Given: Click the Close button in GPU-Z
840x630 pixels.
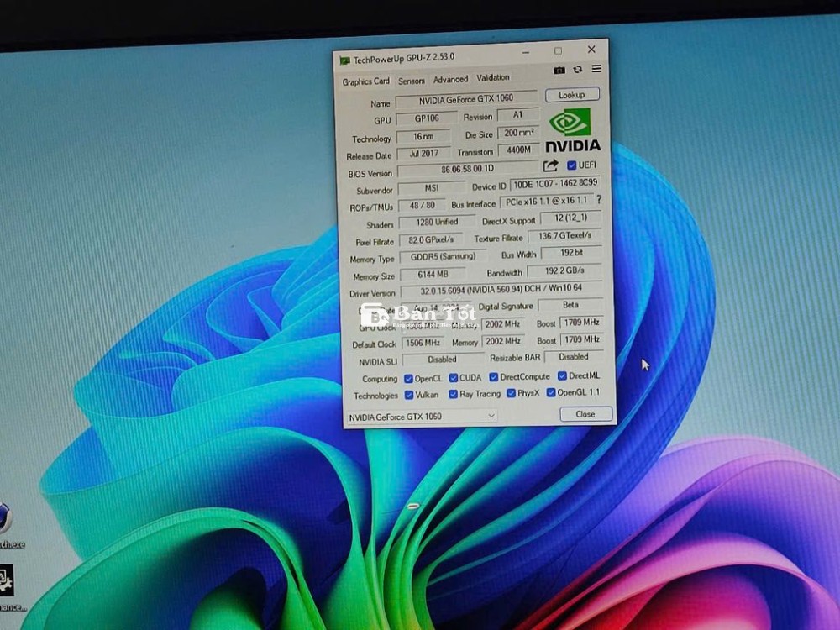Looking at the screenshot, I should click(585, 414).
